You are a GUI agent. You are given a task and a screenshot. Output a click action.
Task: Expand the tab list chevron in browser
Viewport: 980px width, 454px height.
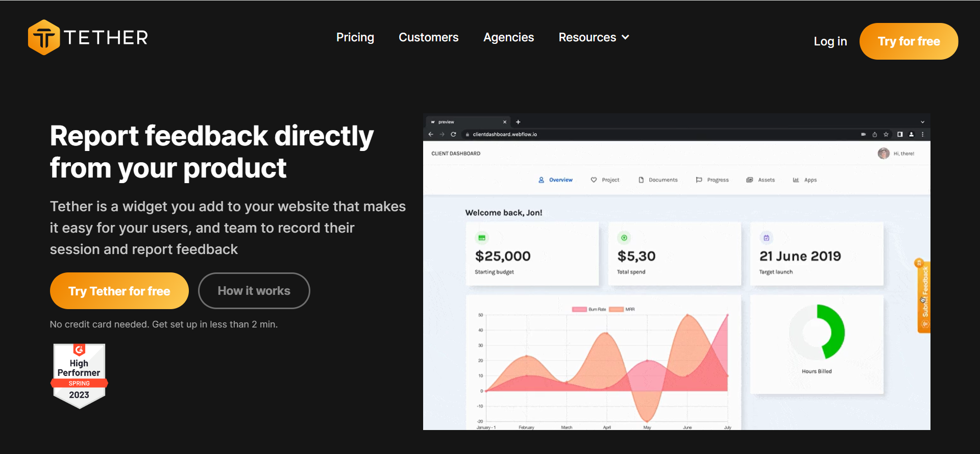coord(922,122)
